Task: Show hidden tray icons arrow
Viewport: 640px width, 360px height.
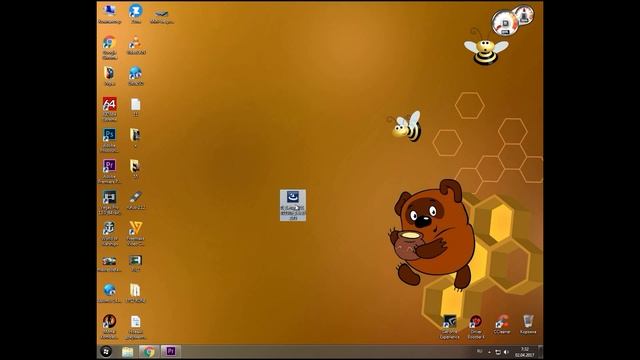Action: pyautogui.click(x=489, y=352)
